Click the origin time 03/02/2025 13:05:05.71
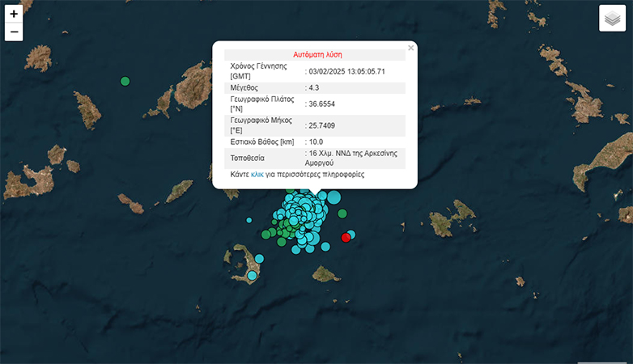Screen dimensions: 633x364 point(346,71)
